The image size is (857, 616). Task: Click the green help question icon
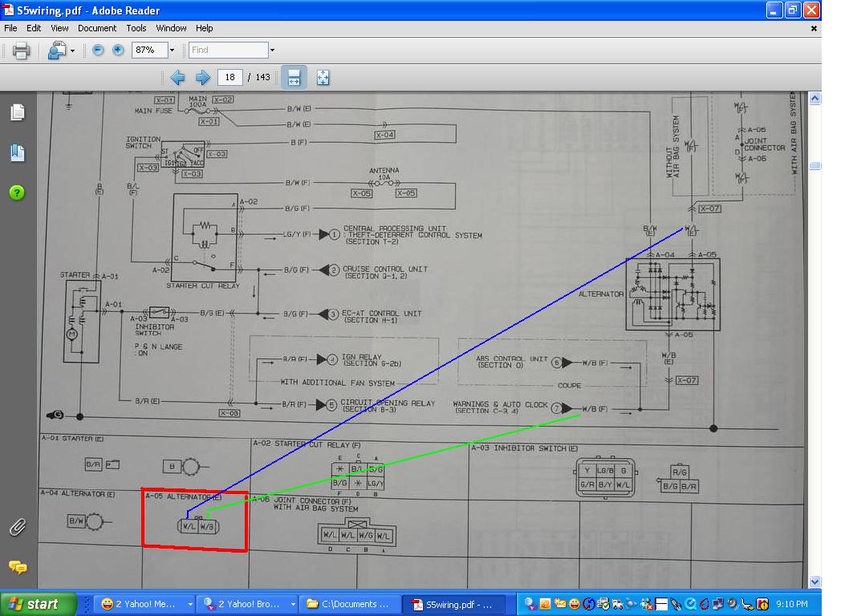[17, 192]
